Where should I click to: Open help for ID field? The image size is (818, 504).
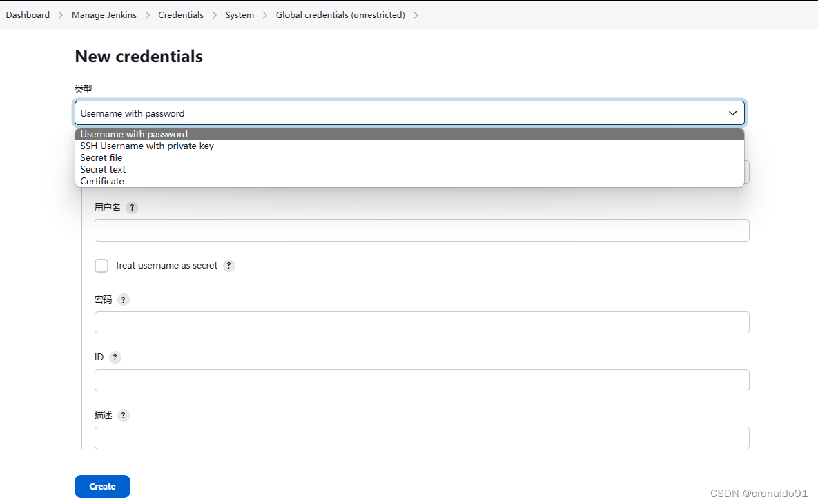tap(115, 358)
